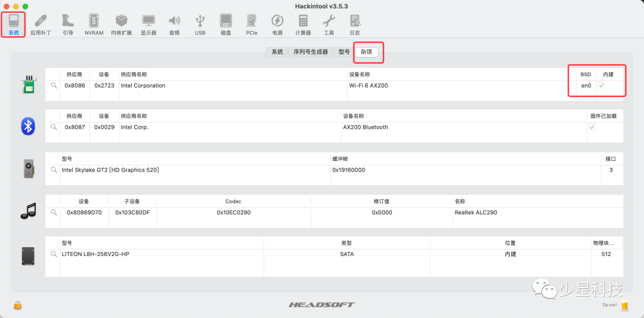Click the Bluetooth logo icon
The height and width of the screenshot is (318, 644).
click(28, 126)
